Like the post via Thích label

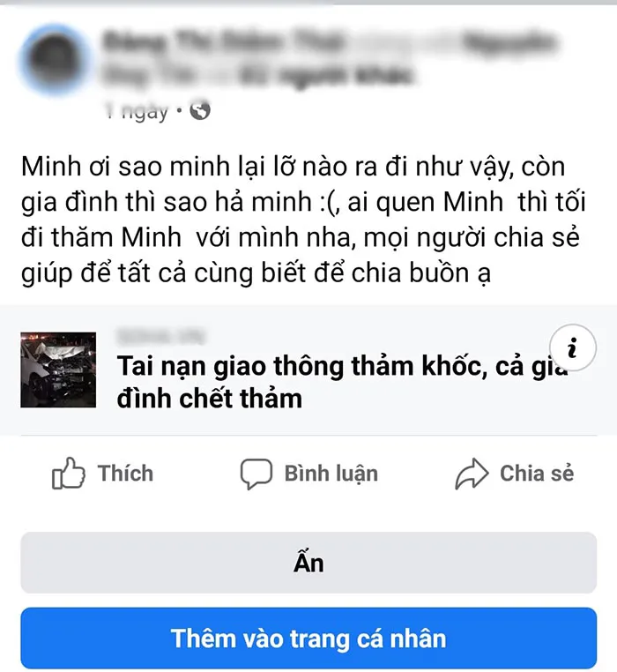(125, 474)
